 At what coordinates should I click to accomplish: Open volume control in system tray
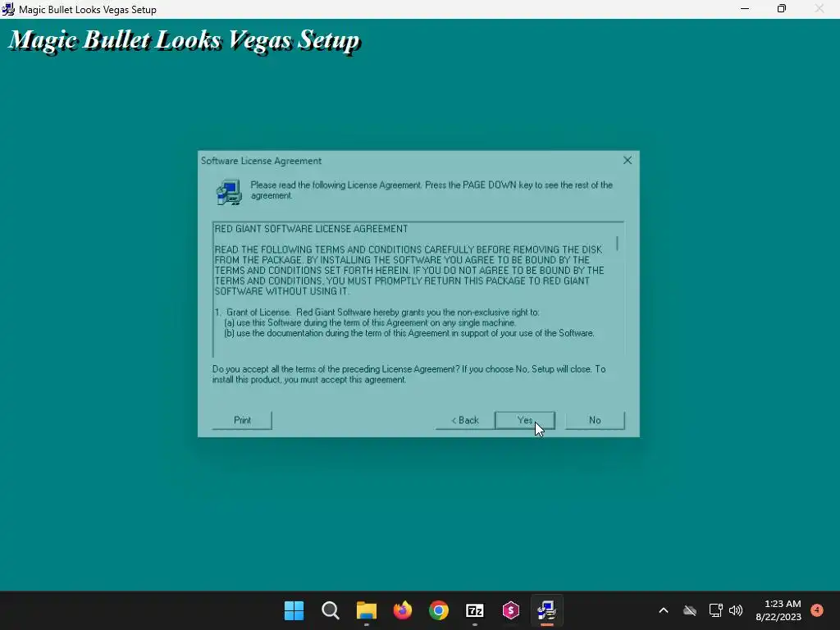pos(736,610)
